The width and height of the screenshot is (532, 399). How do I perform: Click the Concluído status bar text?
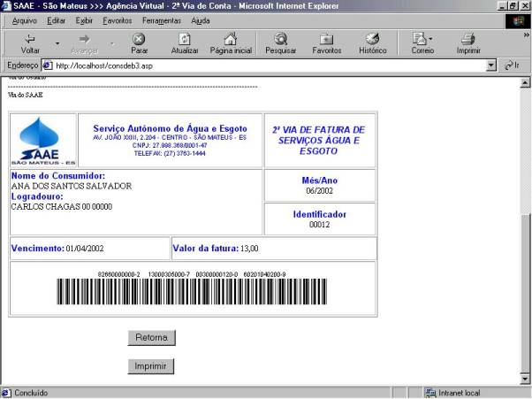[x=31, y=393]
